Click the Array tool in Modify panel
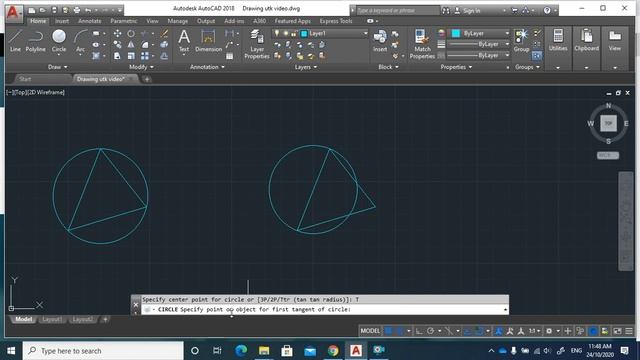The image size is (640, 360). pos(145,56)
